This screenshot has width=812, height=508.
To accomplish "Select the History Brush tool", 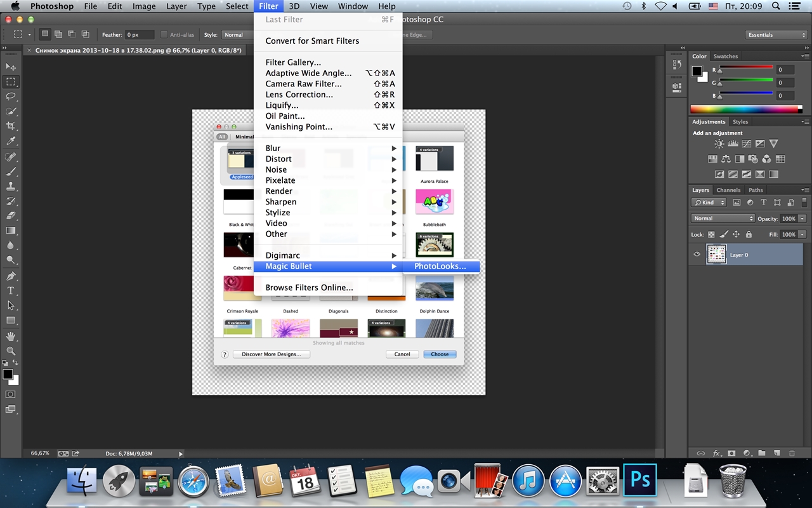I will tap(11, 201).
